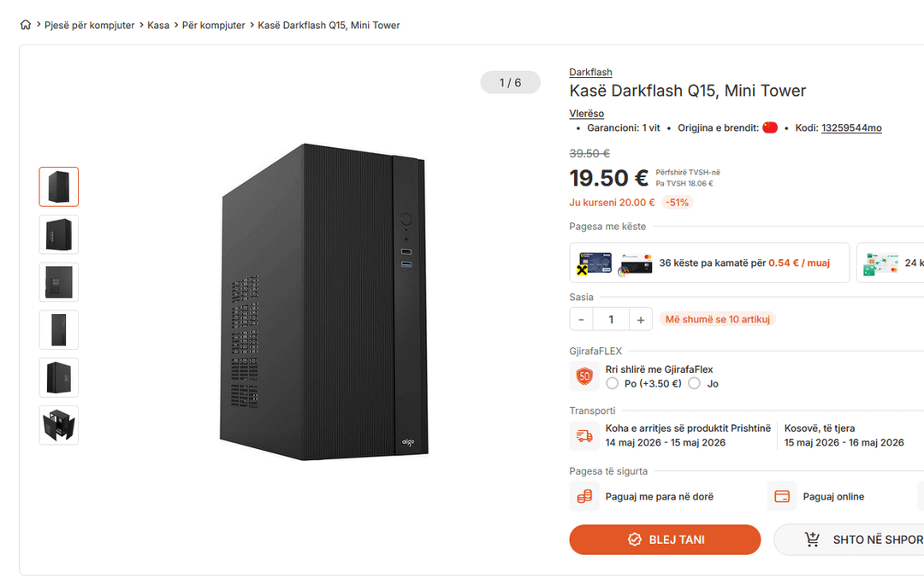Click the Vlerëso rating link
924x585 pixels.
(x=587, y=114)
